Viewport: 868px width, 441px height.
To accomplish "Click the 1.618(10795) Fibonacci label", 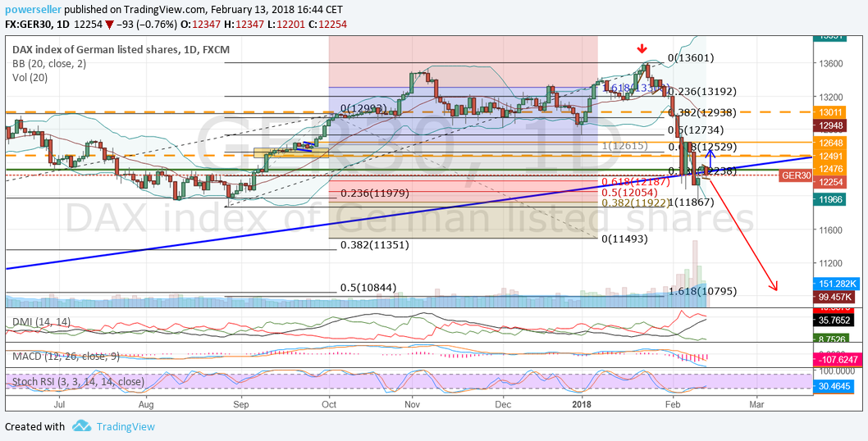I will click(702, 290).
